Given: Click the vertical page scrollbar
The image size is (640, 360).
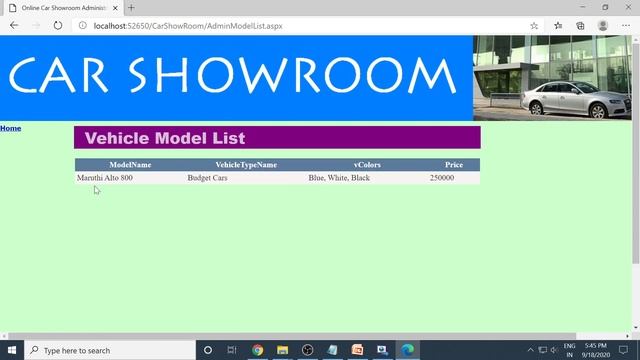Looking at the screenshot, I should pos(636,153).
